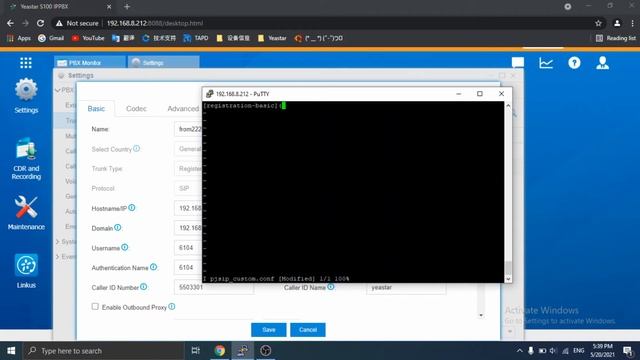Launch the Linkus icon

[x=26, y=271]
